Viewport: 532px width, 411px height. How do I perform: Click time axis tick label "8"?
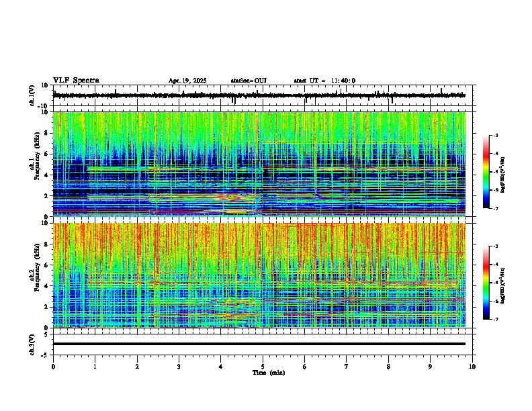(x=388, y=367)
